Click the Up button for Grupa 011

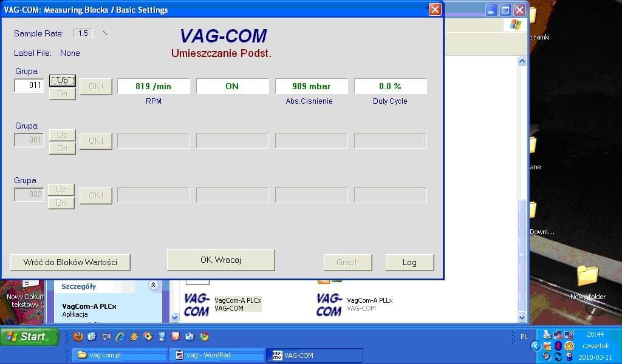point(63,81)
